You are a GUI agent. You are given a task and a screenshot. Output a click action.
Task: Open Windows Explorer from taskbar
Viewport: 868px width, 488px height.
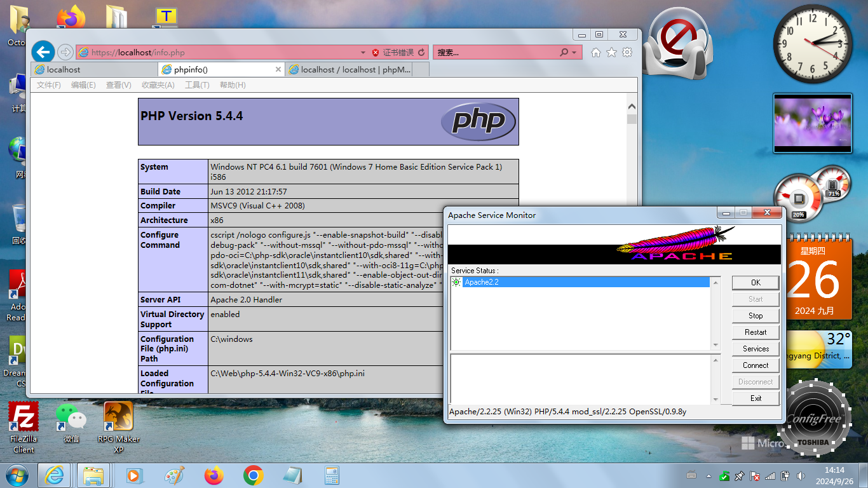coord(93,475)
